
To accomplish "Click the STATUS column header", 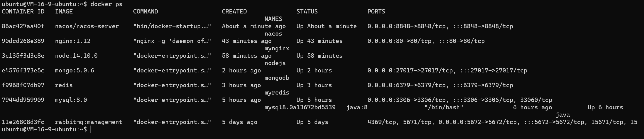I will point(307,12).
